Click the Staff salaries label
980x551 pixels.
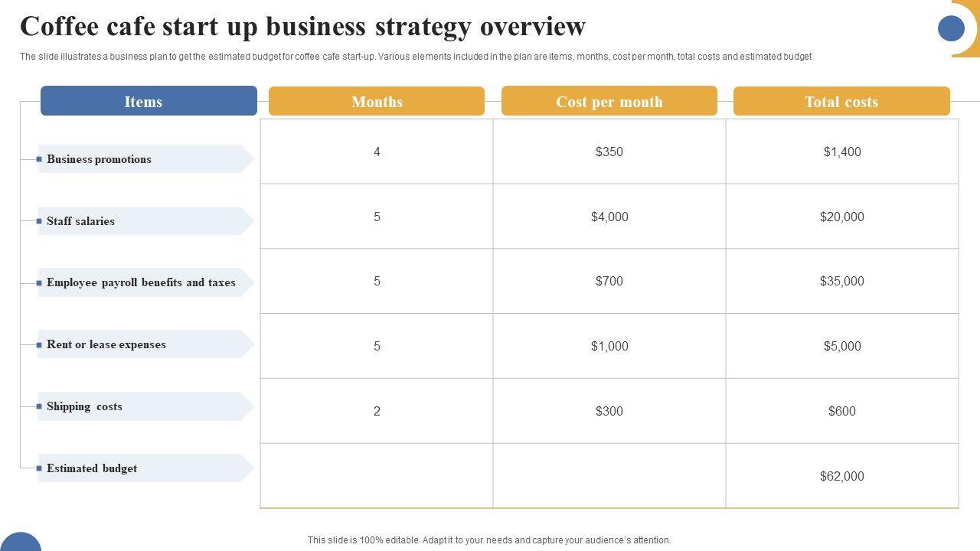80,221
